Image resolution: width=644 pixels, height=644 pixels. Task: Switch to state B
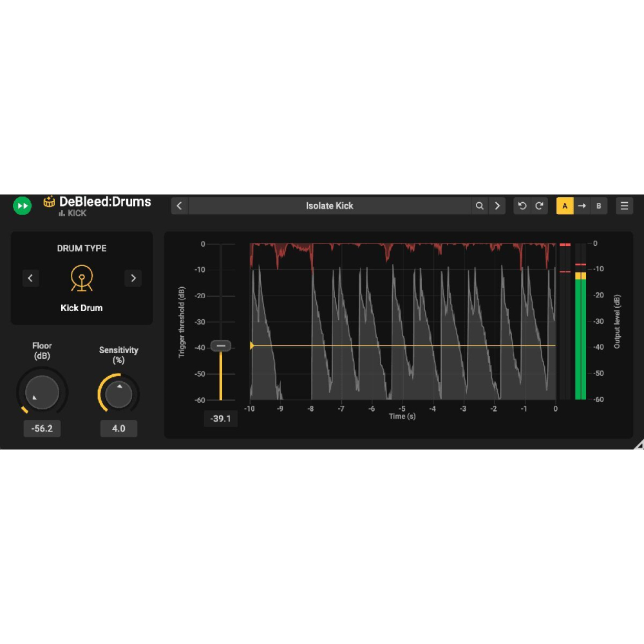point(599,206)
